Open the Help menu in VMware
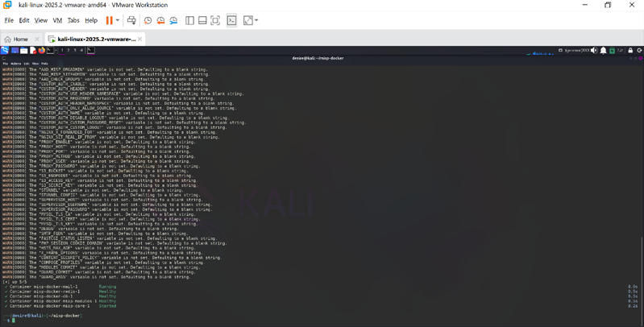This screenshot has width=644, height=327. [x=91, y=20]
